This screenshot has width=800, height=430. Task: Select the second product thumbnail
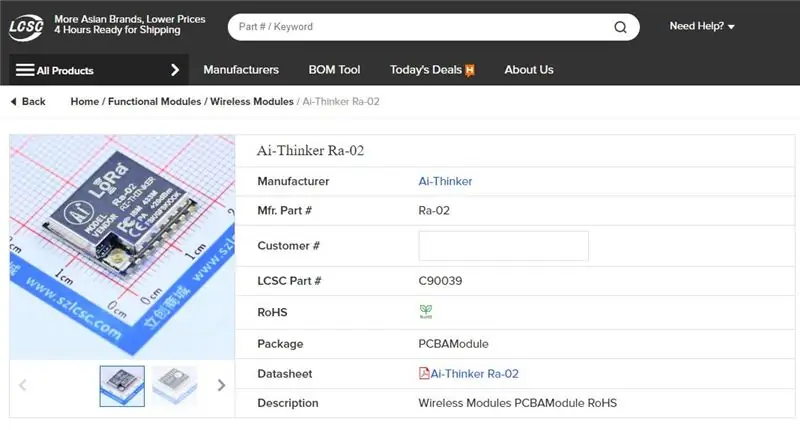pos(174,386)
